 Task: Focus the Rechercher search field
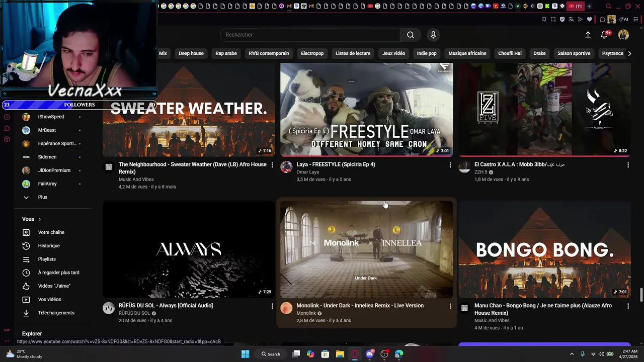310,35
